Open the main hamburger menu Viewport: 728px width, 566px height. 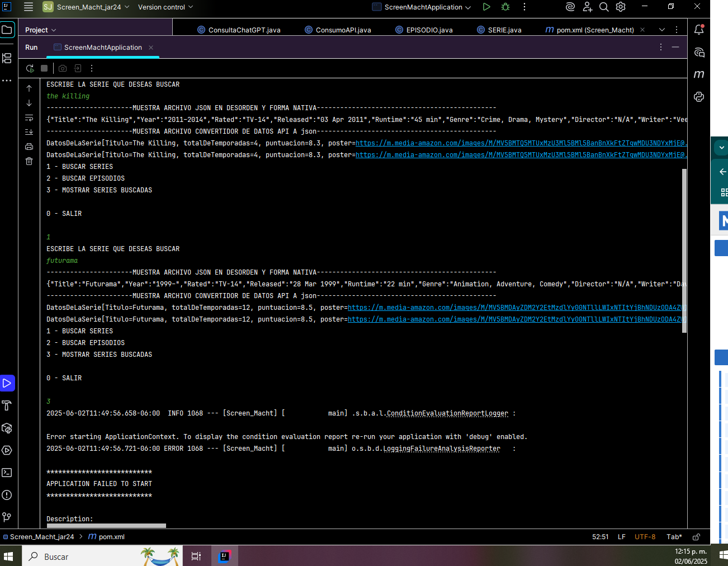tap(29, 7)
